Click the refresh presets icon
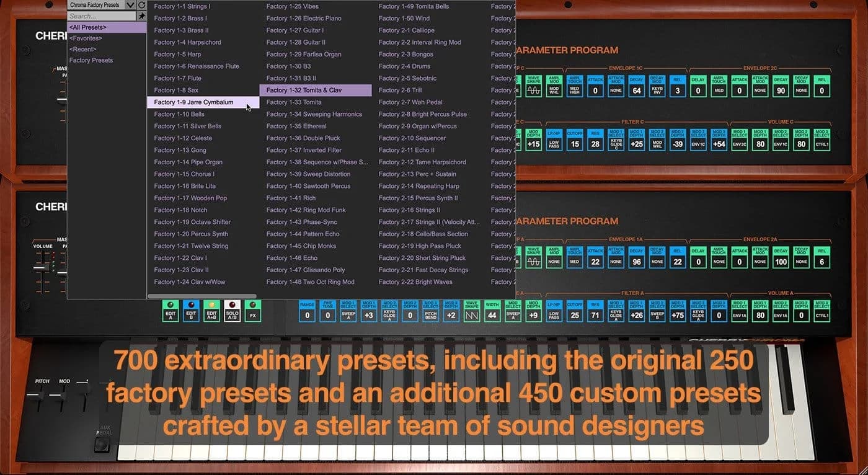This screenshot has width=868, height=475. [143, 4]
